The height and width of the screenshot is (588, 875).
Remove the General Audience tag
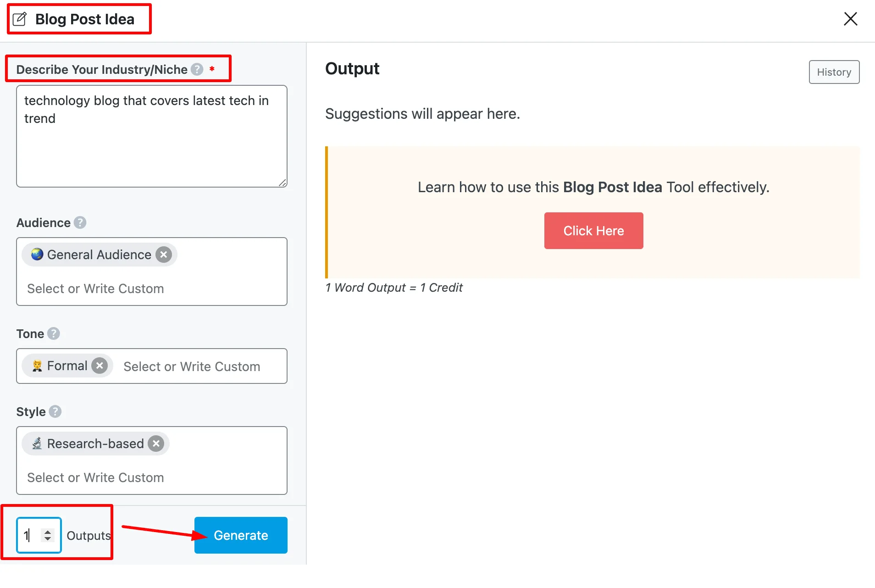(164, 255)
